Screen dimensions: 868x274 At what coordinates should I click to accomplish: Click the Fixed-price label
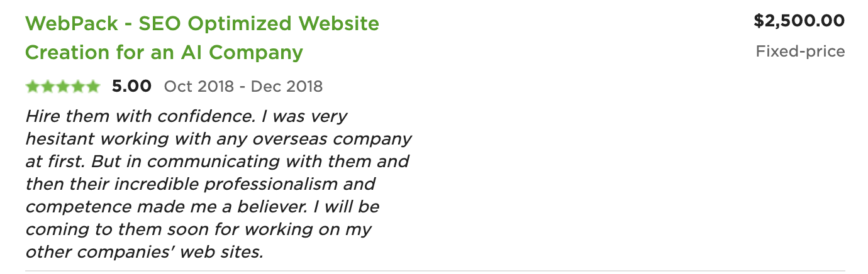pos(800,52)
